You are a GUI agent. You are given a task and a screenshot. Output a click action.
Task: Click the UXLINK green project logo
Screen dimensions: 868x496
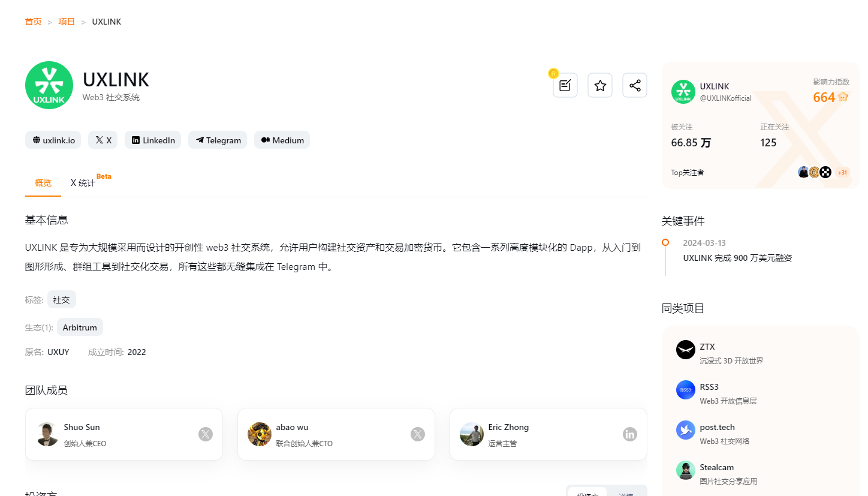(x=49, y=85)
